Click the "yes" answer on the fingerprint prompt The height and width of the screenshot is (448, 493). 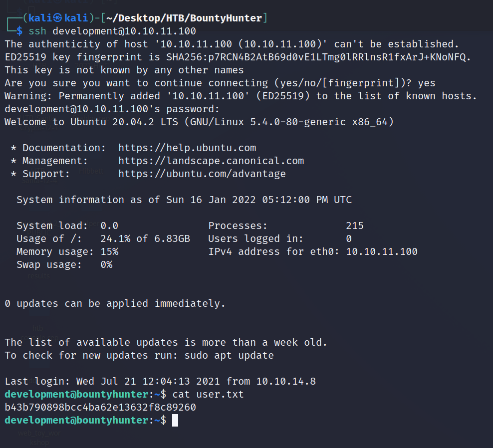pos(427,83)
